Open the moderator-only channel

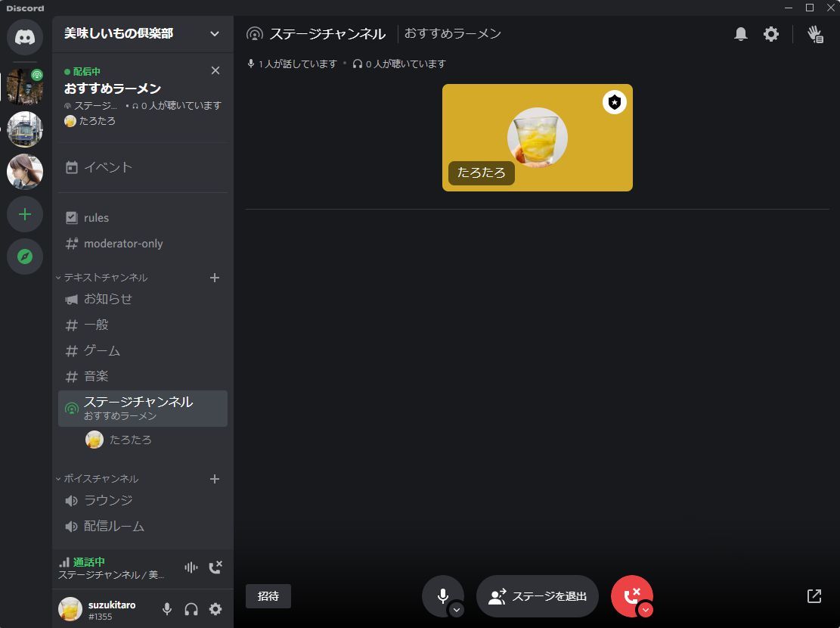coord(142,244)
